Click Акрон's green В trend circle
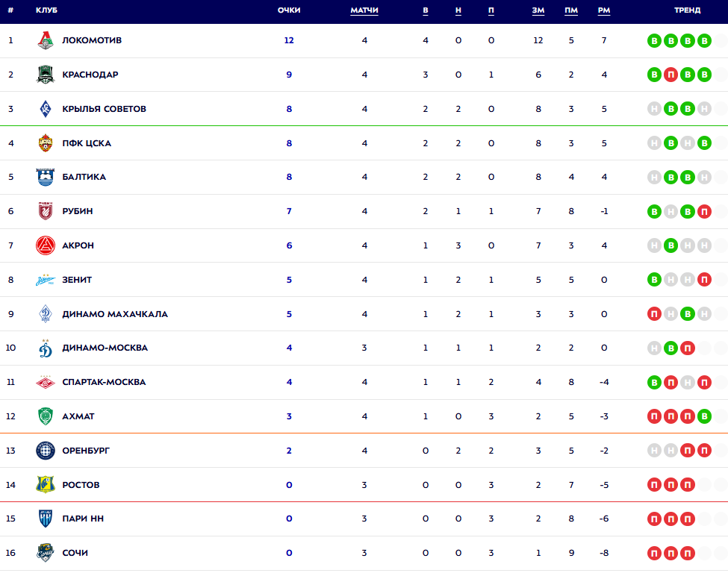Screen dimensions: 728x573 tap(671, 245)
